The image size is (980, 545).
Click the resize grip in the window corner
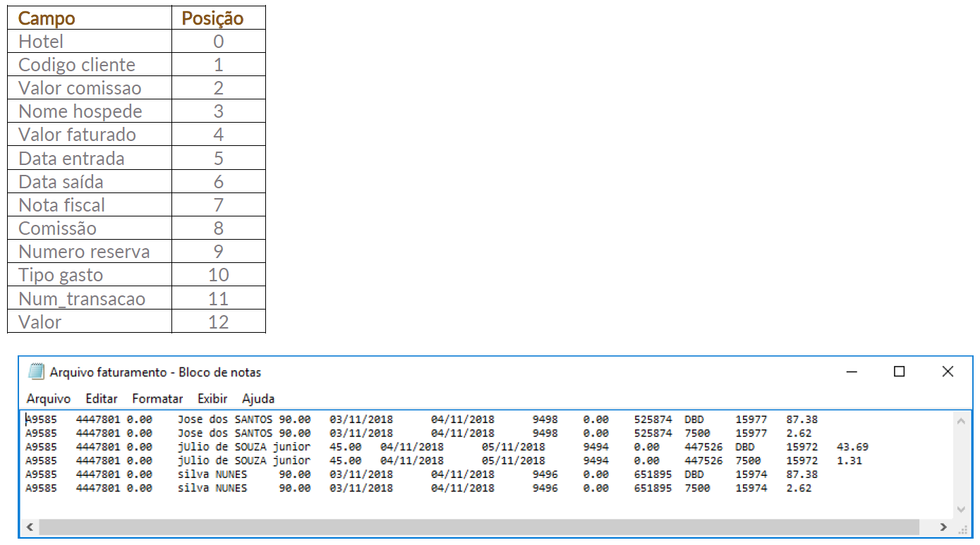[960, 528]
